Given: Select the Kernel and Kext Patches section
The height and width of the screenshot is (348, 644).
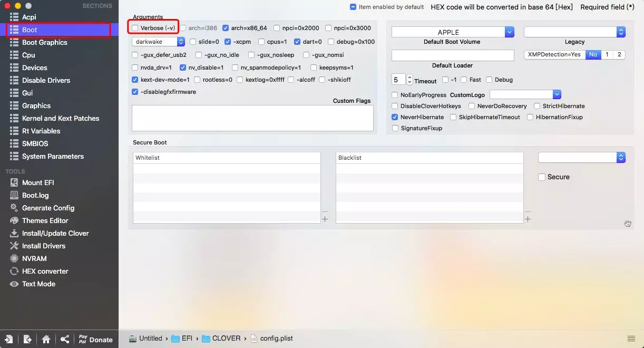Looking at the screenshot, I should tap(60, 118).
